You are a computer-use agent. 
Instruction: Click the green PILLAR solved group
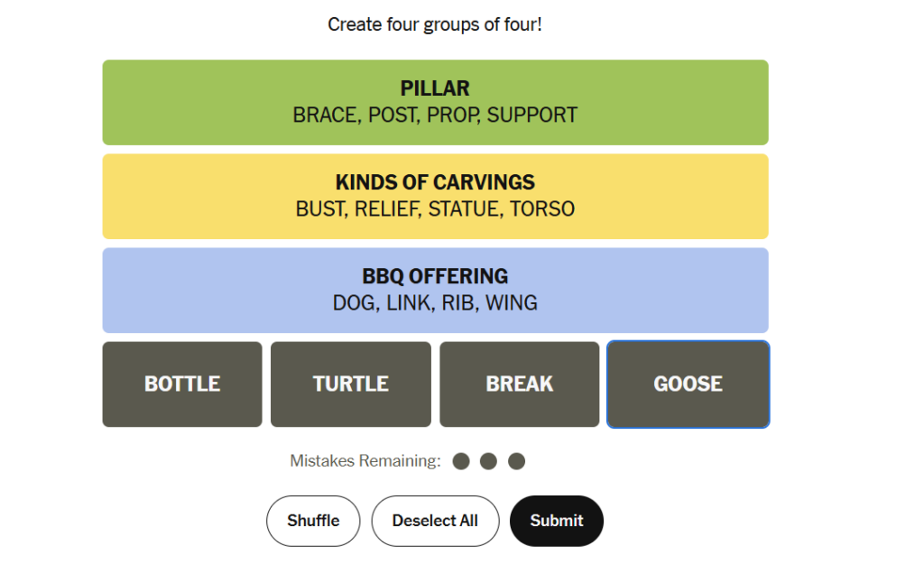[436, 103]
